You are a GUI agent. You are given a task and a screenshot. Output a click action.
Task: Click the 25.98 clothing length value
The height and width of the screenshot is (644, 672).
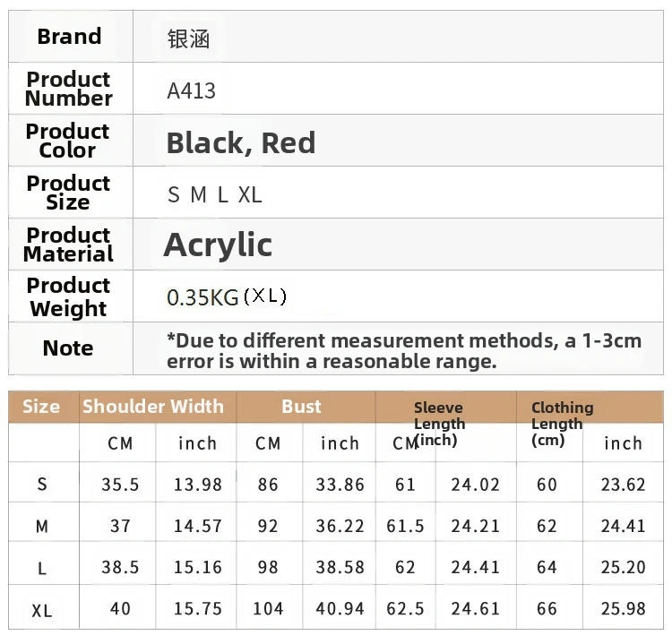coord(624,609)
